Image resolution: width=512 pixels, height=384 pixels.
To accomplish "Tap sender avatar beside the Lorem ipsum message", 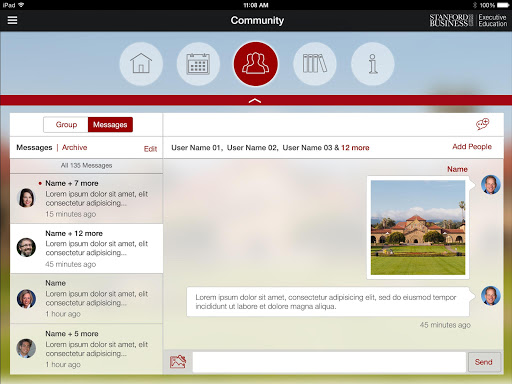I will tap(491, 296).
